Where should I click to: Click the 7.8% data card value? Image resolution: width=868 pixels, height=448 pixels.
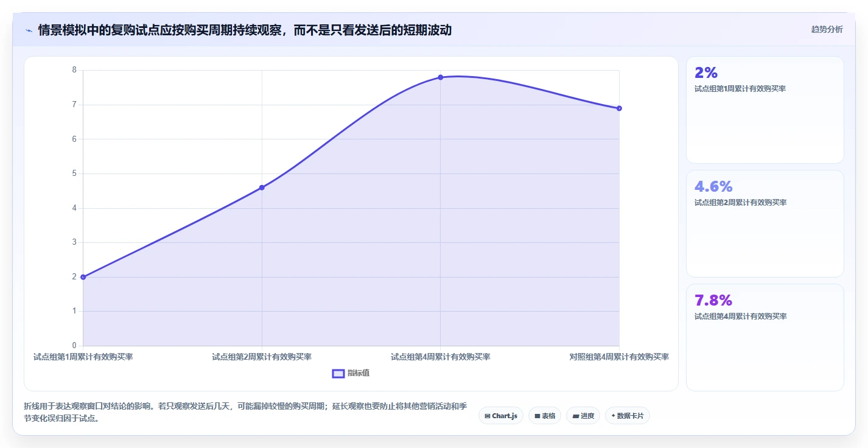pos(713,300)
